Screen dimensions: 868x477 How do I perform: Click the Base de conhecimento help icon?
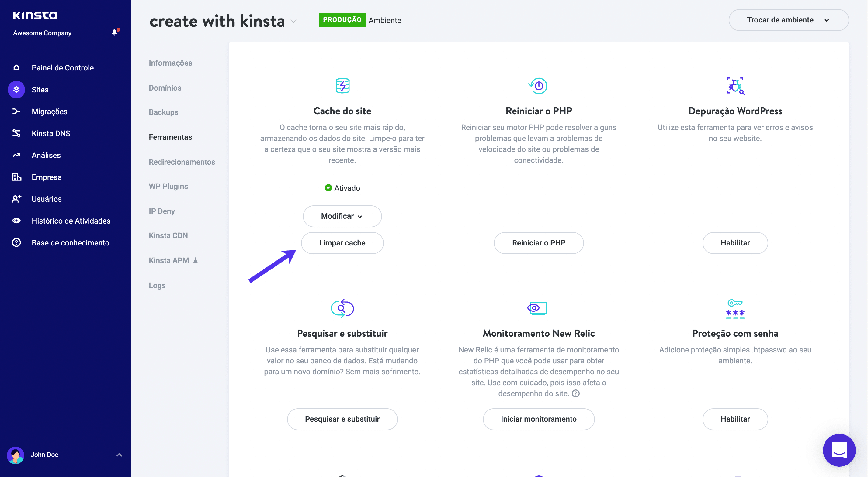16,243
